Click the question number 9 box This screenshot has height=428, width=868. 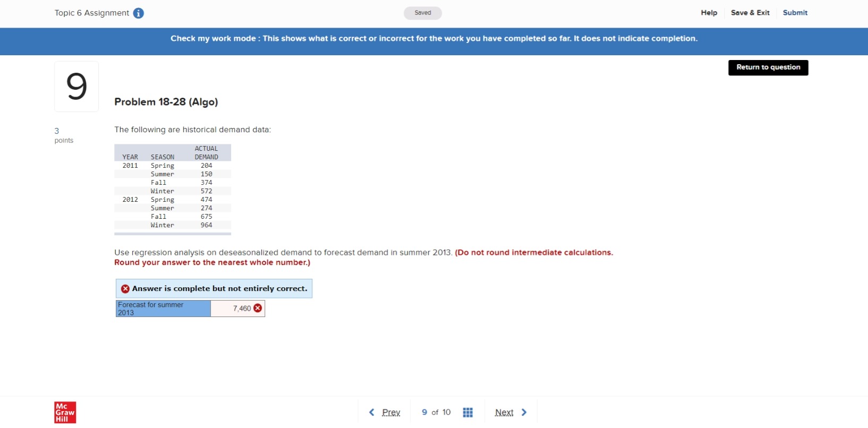tap(76, 87)
